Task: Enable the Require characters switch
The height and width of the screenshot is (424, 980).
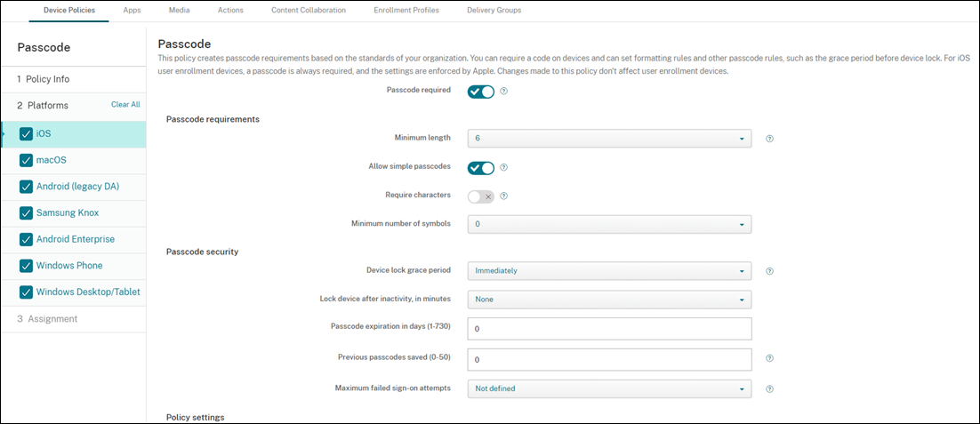Action: coord(480,196)
